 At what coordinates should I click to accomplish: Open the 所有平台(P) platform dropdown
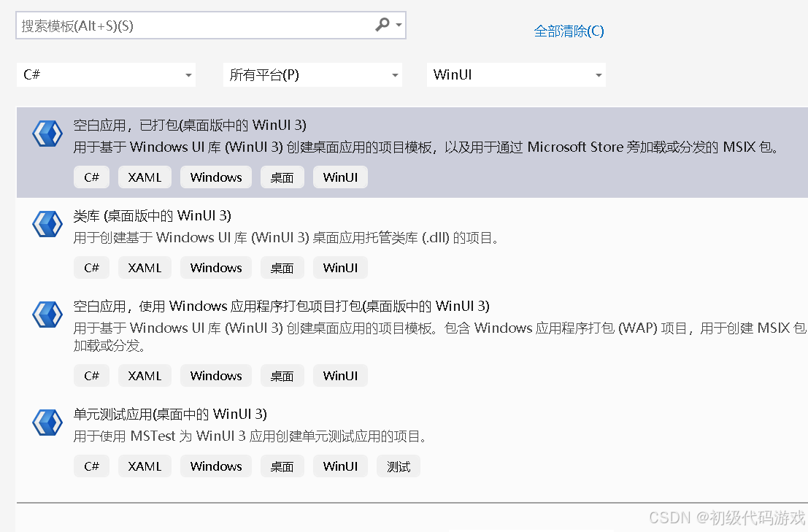[x=312, y=74]
